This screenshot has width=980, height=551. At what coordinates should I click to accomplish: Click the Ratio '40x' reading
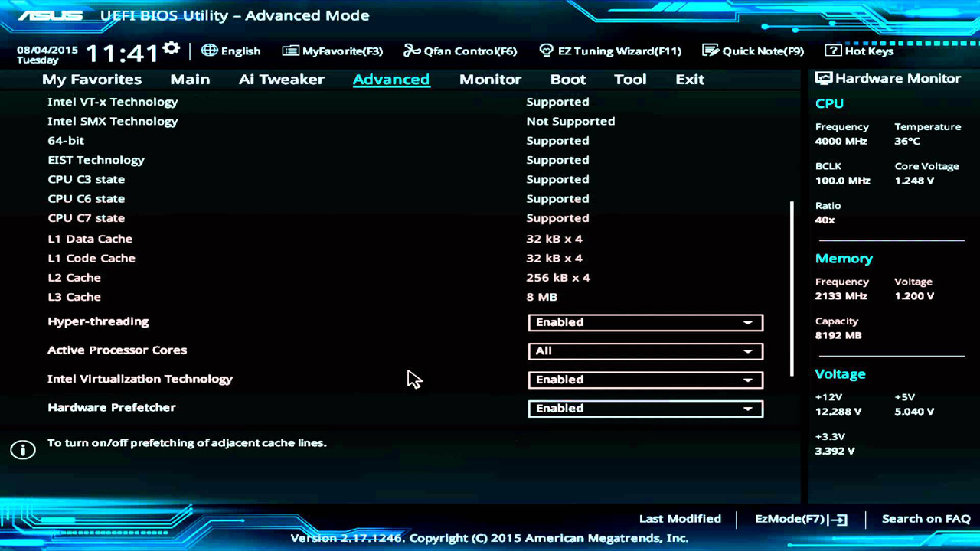point(825,220)
